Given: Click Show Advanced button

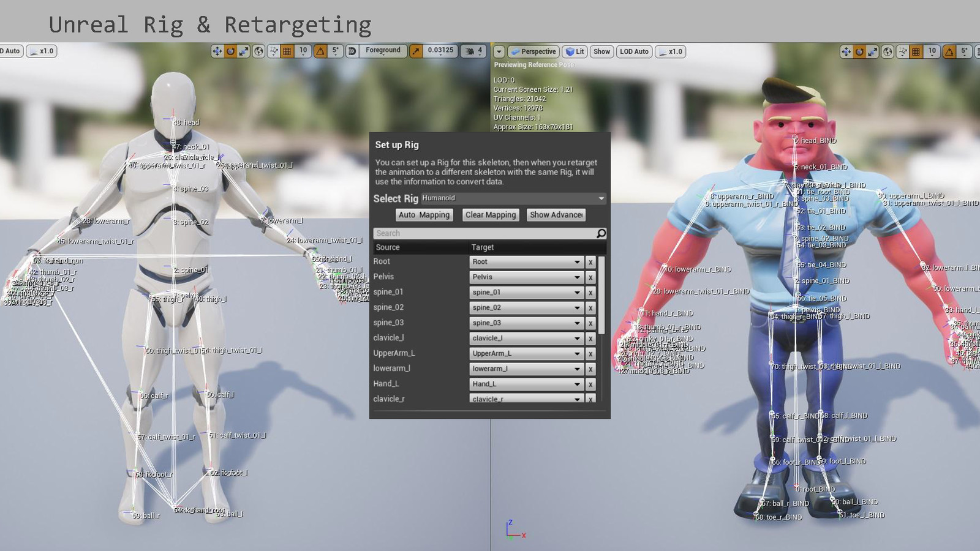Looking at the screenshot, I should coord(556,215).
